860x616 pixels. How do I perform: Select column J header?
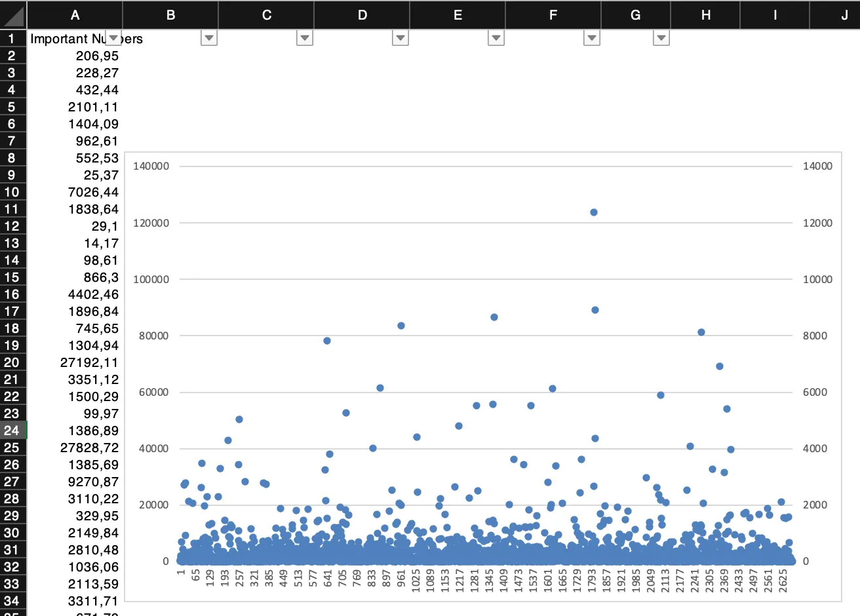pos(844,15)
